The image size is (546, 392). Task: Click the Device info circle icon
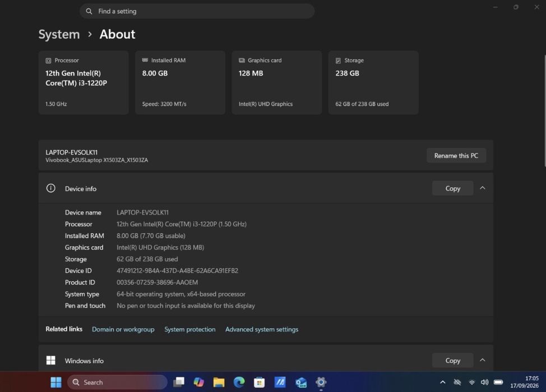[x=51, y=188]
